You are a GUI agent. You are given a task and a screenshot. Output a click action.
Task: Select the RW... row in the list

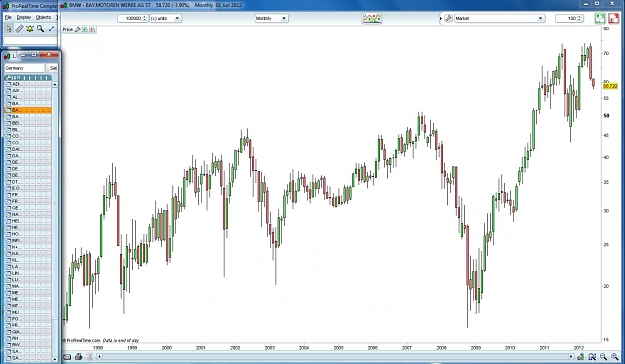[x=28, y=345]
